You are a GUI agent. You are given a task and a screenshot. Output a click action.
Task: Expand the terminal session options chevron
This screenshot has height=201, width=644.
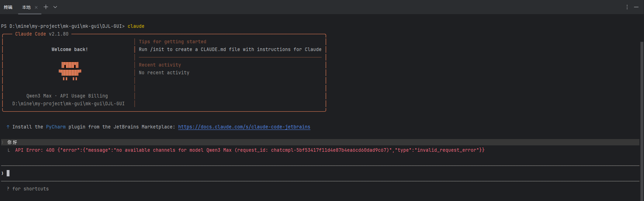click(55, 7)
